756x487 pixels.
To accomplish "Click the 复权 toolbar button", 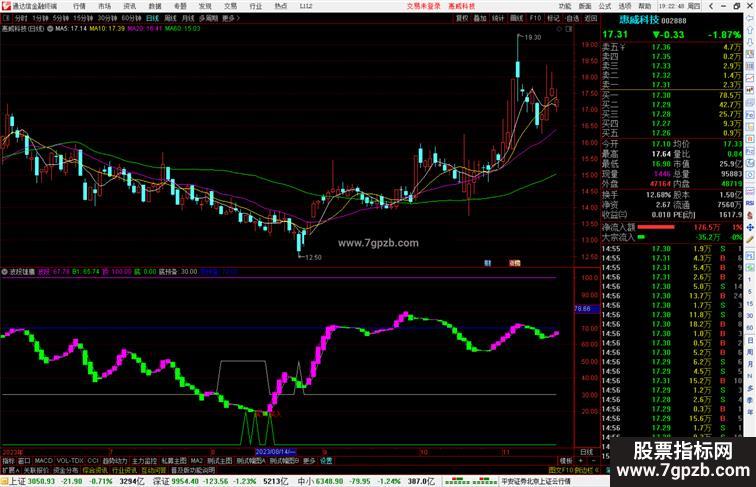I will [x=462, y=18].
